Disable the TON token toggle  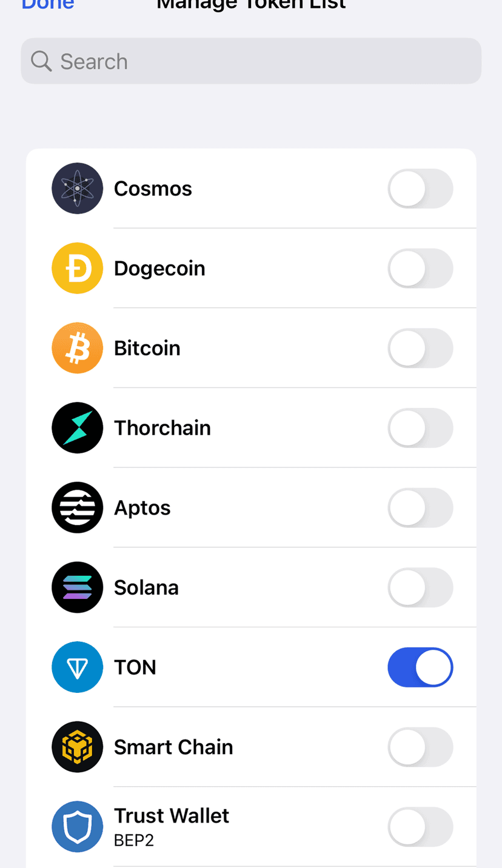[x=420, y=667]
